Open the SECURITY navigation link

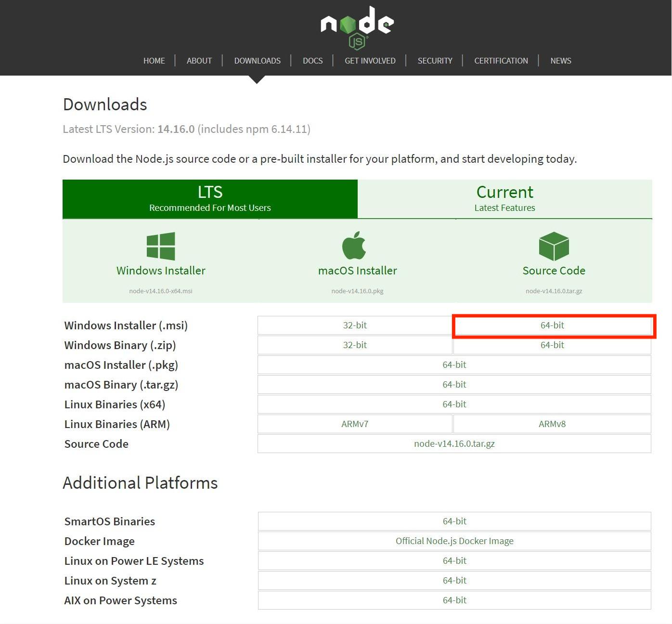pyautogui.click(x=435, y=61)
